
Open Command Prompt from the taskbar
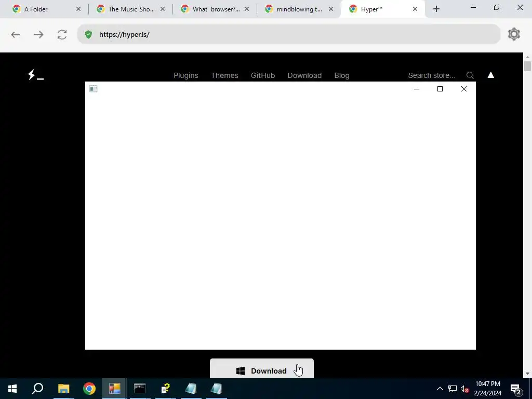click(140, 389)
